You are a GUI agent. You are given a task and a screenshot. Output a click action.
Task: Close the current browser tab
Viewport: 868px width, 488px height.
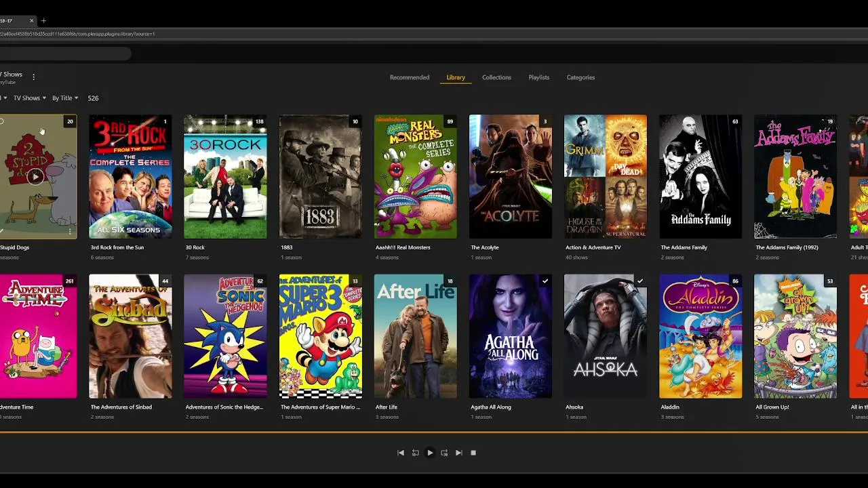[31, 21]
